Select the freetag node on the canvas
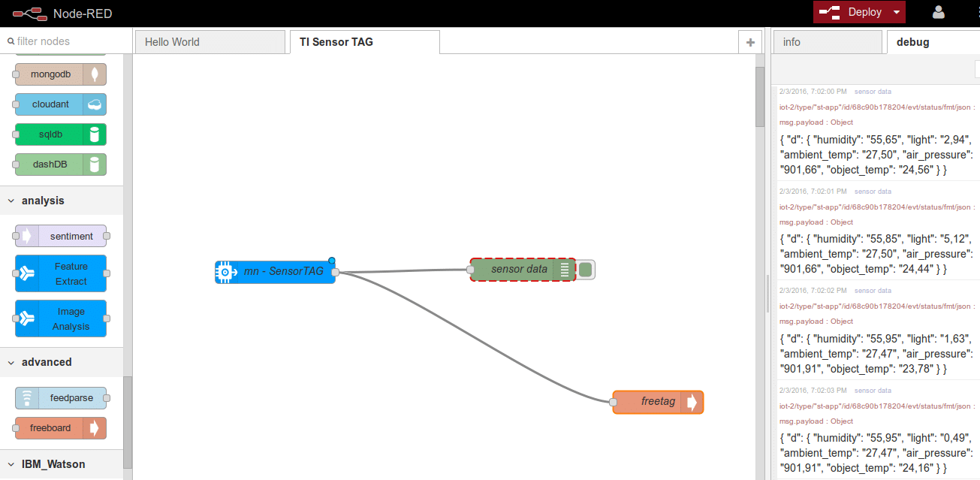 pos(658,403)
